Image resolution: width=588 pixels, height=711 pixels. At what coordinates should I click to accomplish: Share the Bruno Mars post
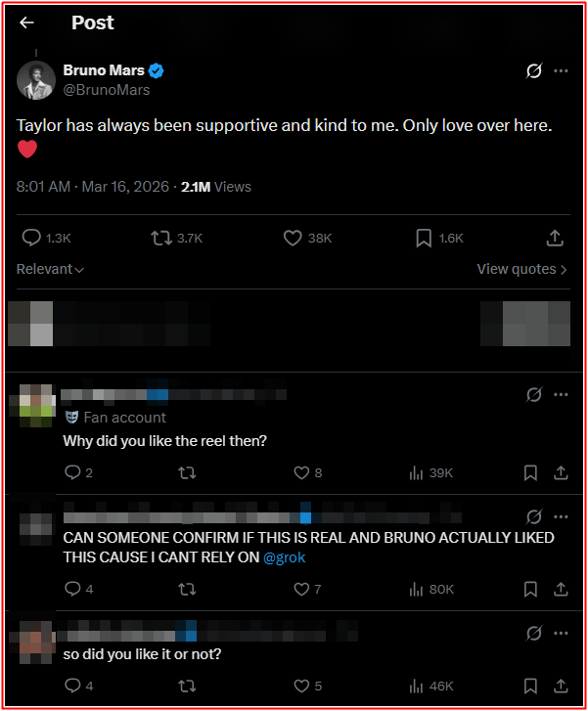coord(554,238)
